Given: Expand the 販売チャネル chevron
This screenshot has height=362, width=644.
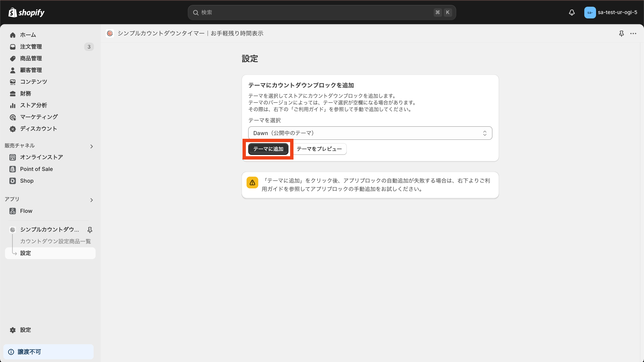Looking at the screenshot, I should [x=91, y=146].
